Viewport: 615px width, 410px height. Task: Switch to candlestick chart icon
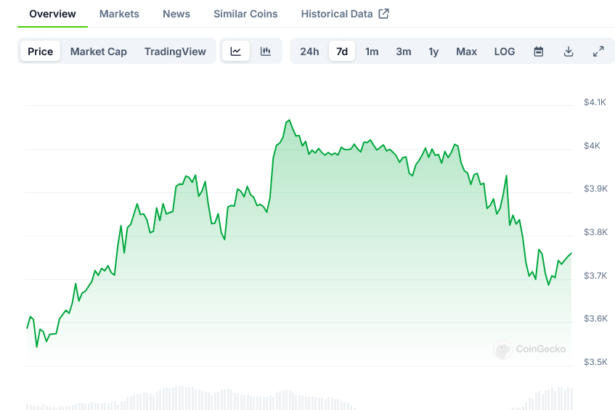tap(265, 51)
